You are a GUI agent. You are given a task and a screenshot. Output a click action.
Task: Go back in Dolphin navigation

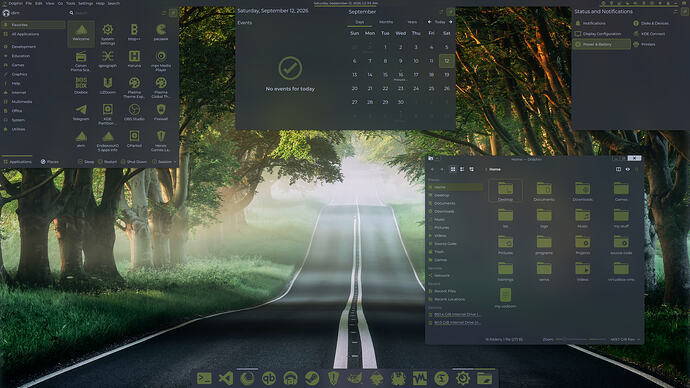(x=432, y=169)
